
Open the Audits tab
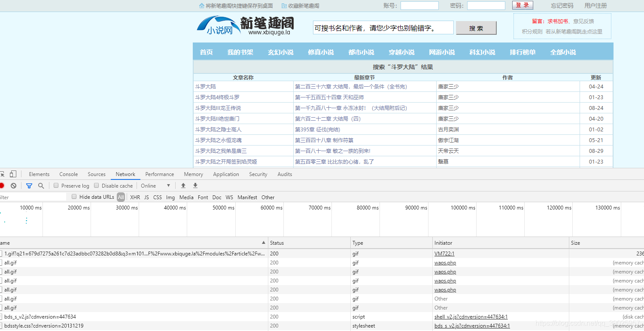(285, 174)
